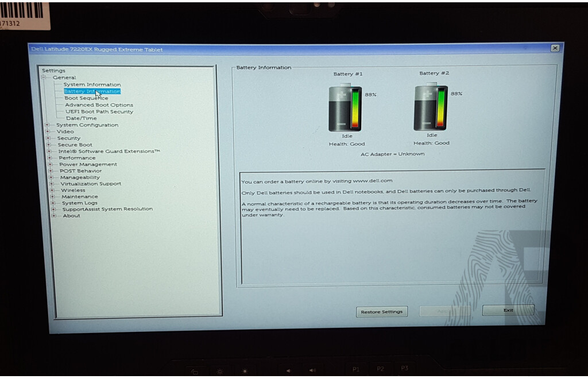
Task: Click the 88% value beside Battery #1
Action: (x=370, y=95)
